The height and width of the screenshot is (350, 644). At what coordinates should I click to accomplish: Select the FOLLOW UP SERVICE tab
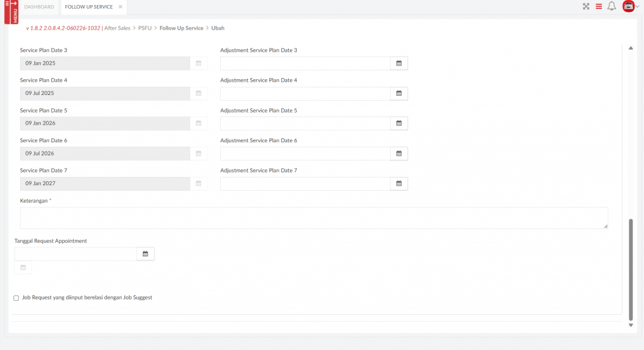[x=89, y=7]
